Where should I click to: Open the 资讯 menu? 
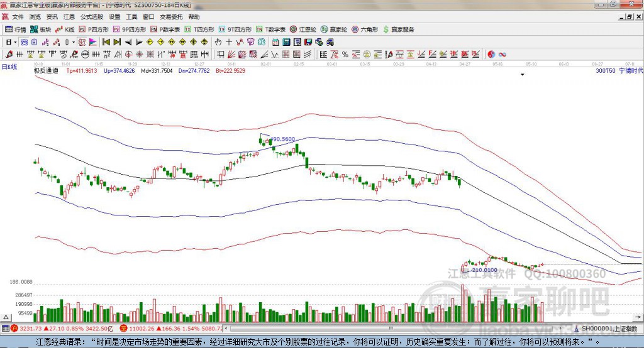52,17
